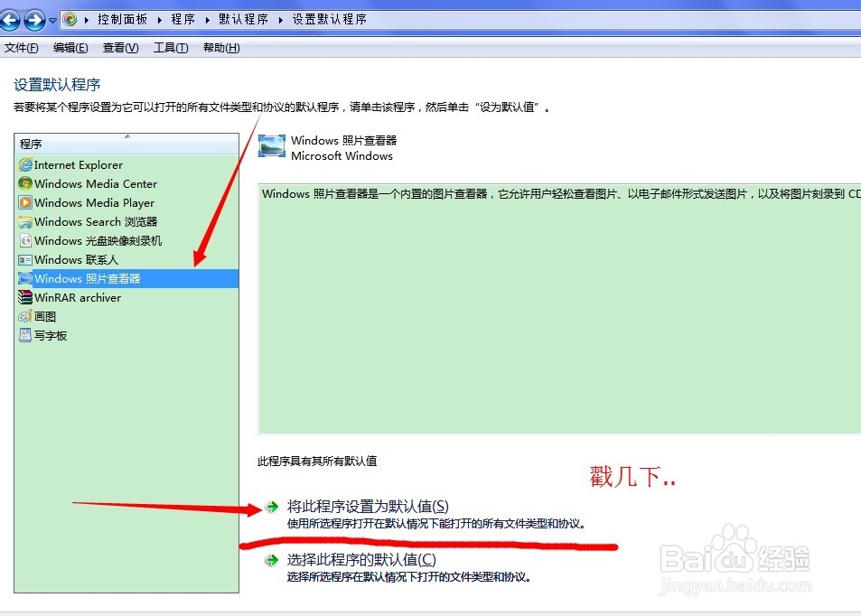The image size is (861, 616).
Task: Expand the arrow after 控制面板 breadcrumb
Action: click(160, 20)
